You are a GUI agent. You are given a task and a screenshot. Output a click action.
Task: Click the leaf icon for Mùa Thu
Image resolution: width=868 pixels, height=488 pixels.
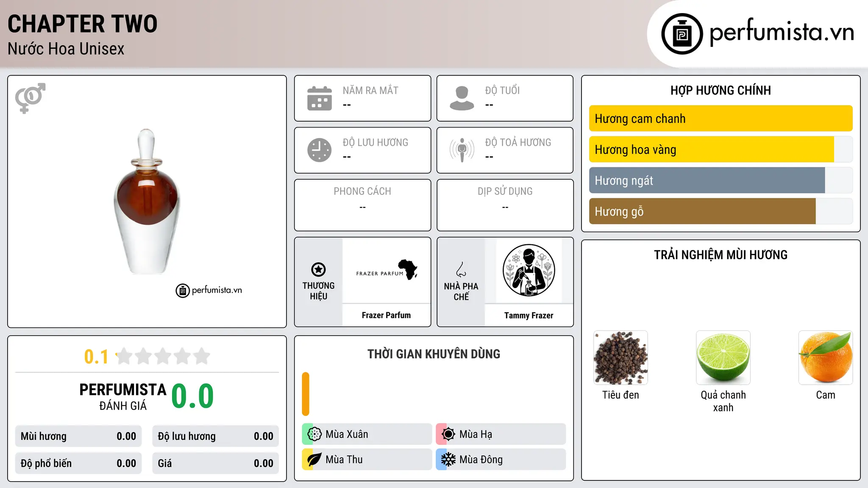314,460
